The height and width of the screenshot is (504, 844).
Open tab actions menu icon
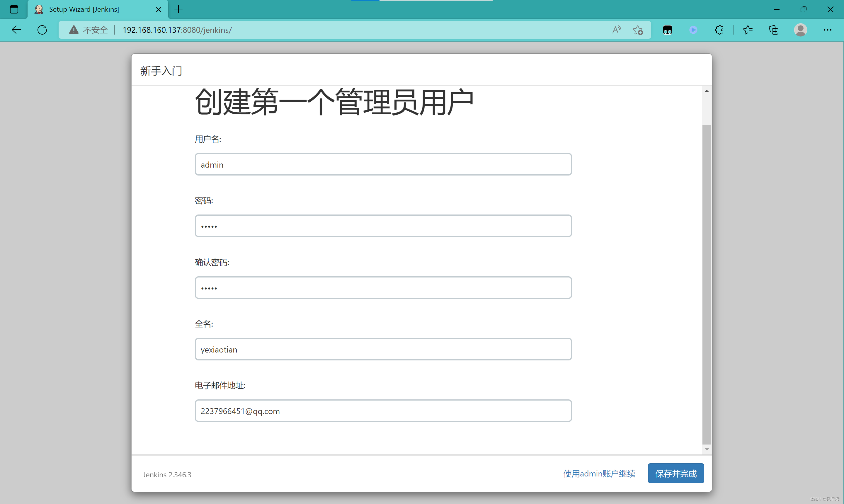click(x=14, y=9)
